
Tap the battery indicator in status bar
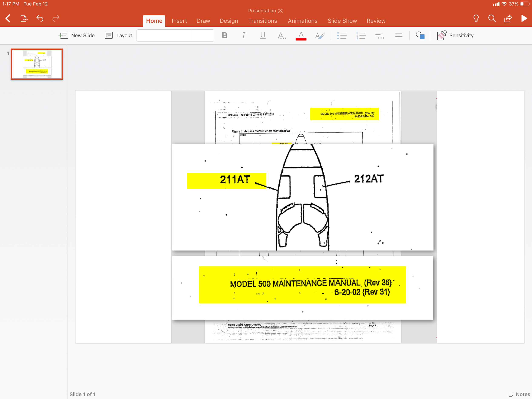tap(525, 4)
